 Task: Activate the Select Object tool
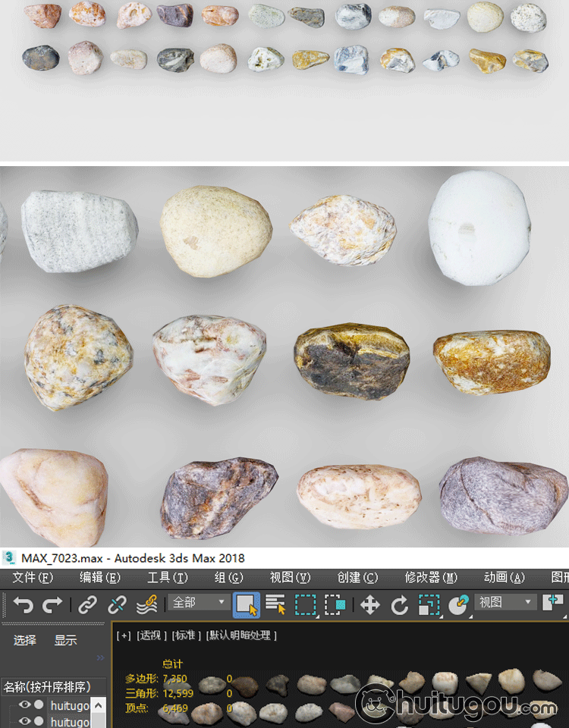(247, 604)
